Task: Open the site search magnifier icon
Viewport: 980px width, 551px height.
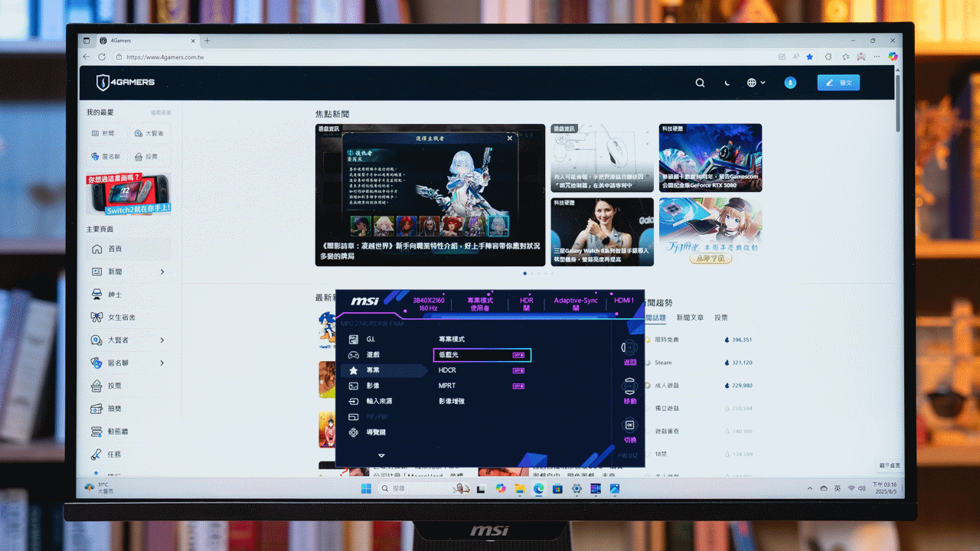Action: (700, 83)
